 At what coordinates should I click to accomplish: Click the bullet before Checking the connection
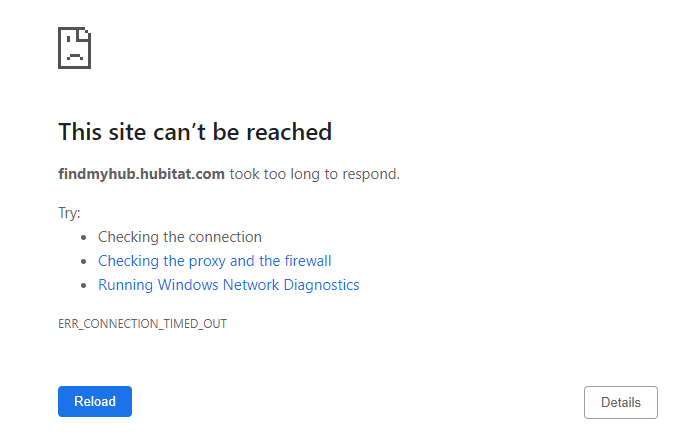83,238
